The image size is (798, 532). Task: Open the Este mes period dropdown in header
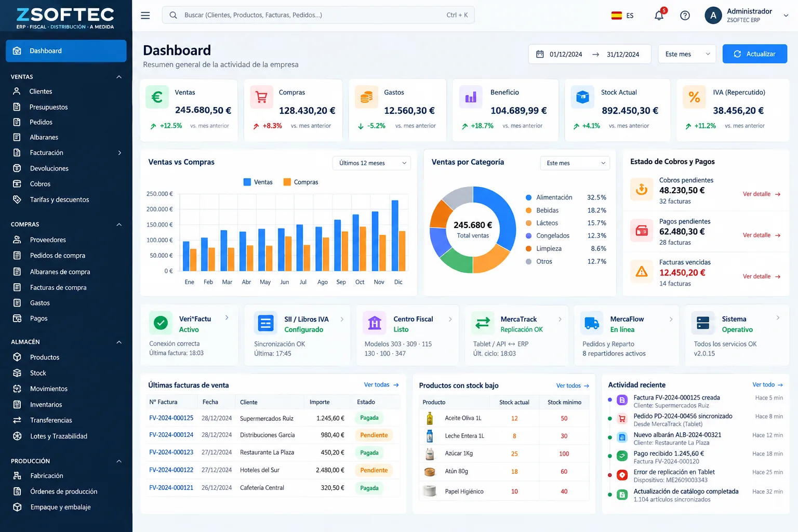(687, 54)
